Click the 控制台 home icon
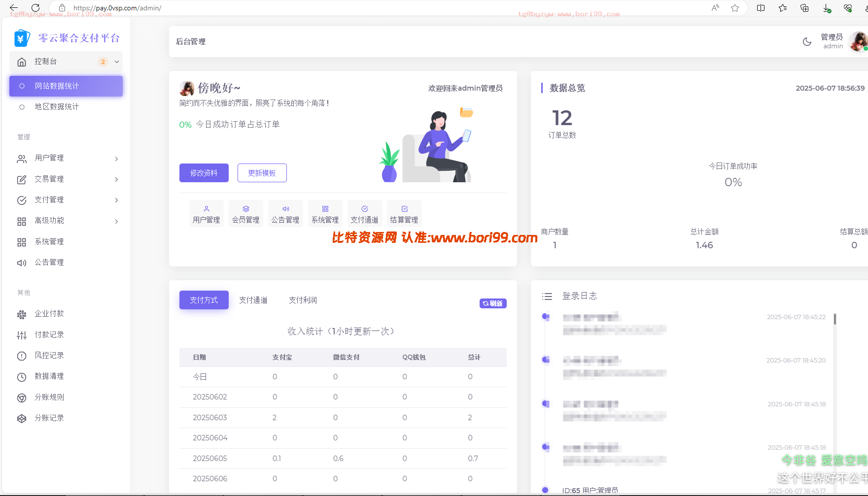Image resolution: width=868 pixels, height=496 pixels. (22, 62)
